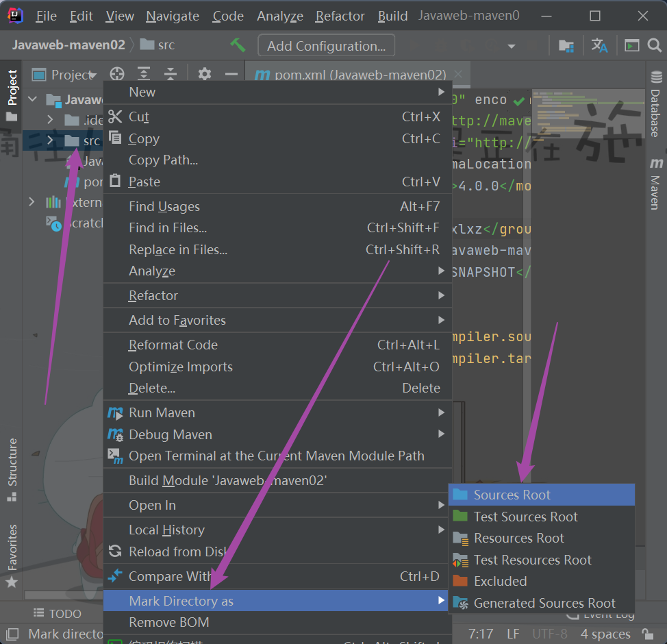This screenshot has width=667, height=644.
Task: Click Open Terminal at Current Maven Module Path
Action: point(277,456)
